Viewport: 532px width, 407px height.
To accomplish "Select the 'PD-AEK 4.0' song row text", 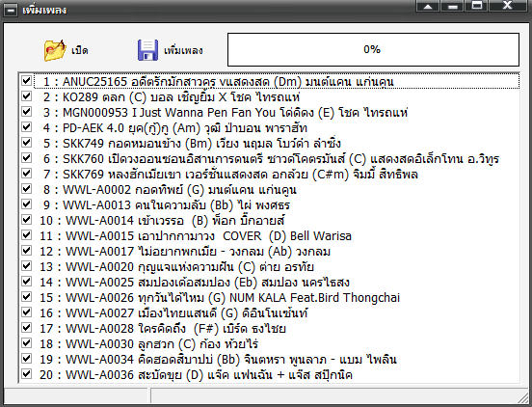I will pyautogui.click(x=175, y=128).
